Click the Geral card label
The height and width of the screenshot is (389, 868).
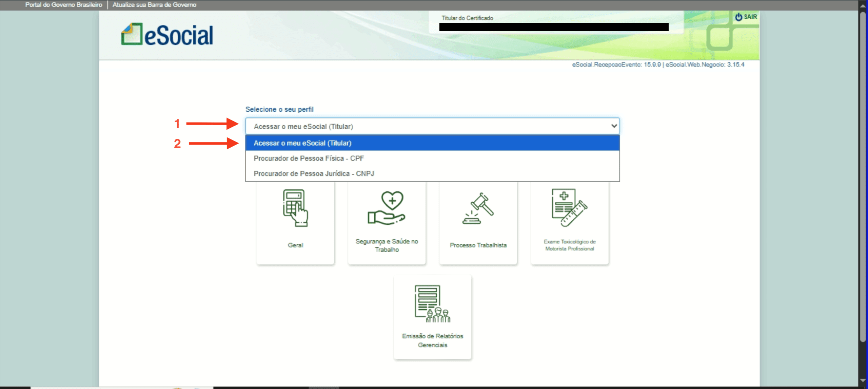coord(295,245)
